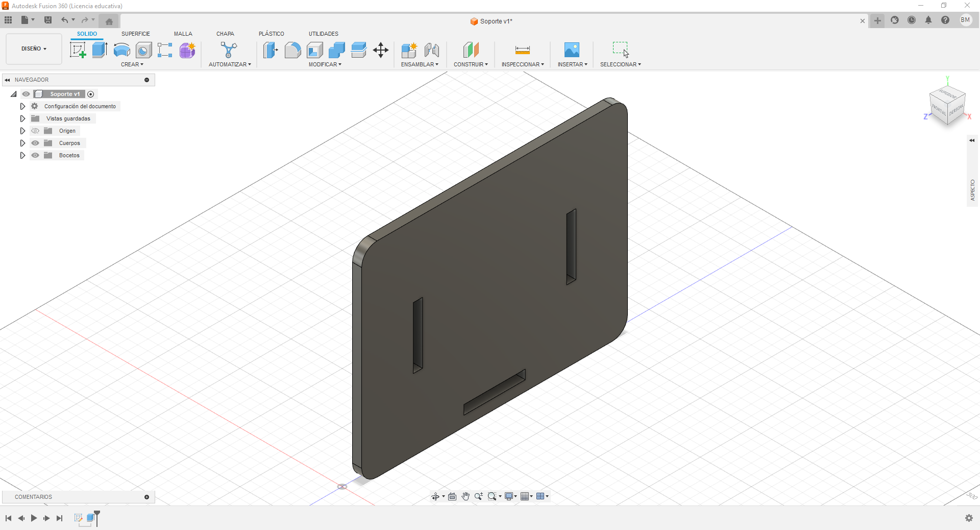Open the DISEÑO workspace dropdown
This screenshot has width=980, height=530.
[34, 49]
